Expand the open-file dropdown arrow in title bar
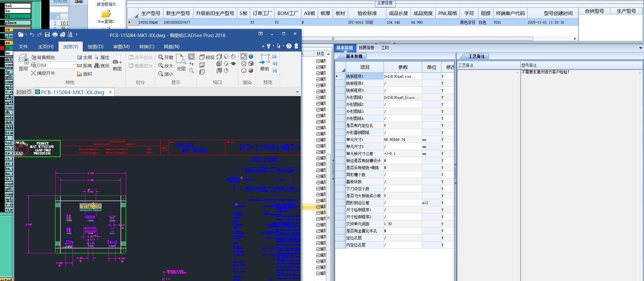This screenshot has width=644, height=281. coord(26,34)
